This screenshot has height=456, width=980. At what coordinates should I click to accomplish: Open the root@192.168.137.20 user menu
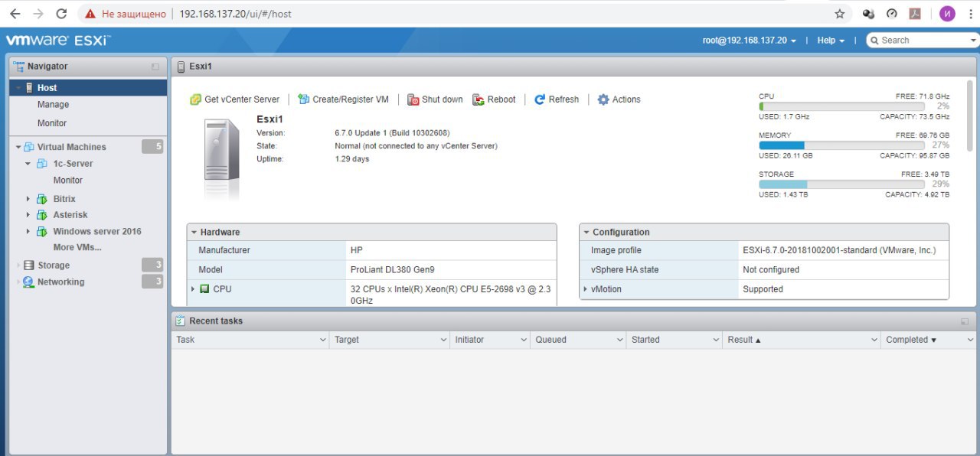click(750, 41)
